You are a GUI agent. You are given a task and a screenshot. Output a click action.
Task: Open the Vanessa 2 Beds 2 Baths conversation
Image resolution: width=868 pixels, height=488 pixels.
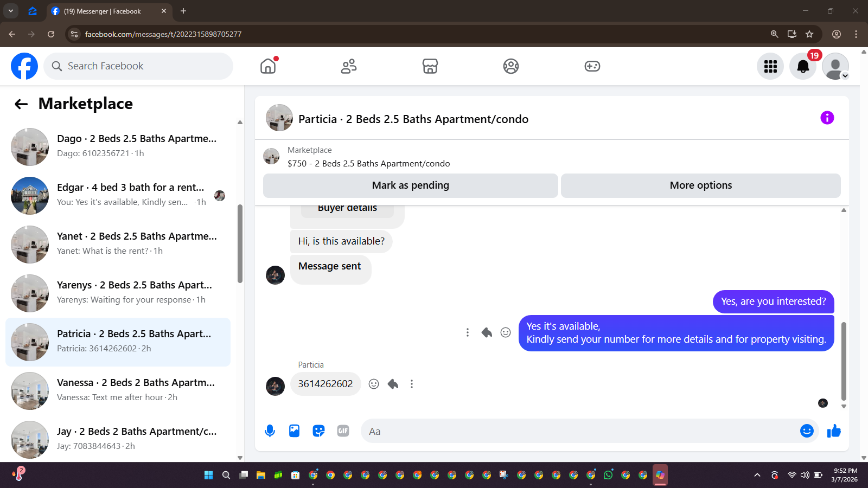coord(118,391)
